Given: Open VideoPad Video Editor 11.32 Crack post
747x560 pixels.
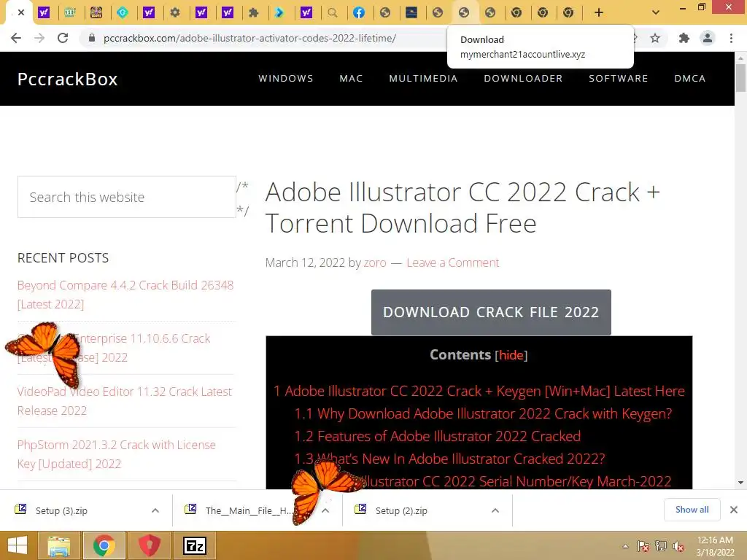Looking at the screenshot, I should pos(124,401).
